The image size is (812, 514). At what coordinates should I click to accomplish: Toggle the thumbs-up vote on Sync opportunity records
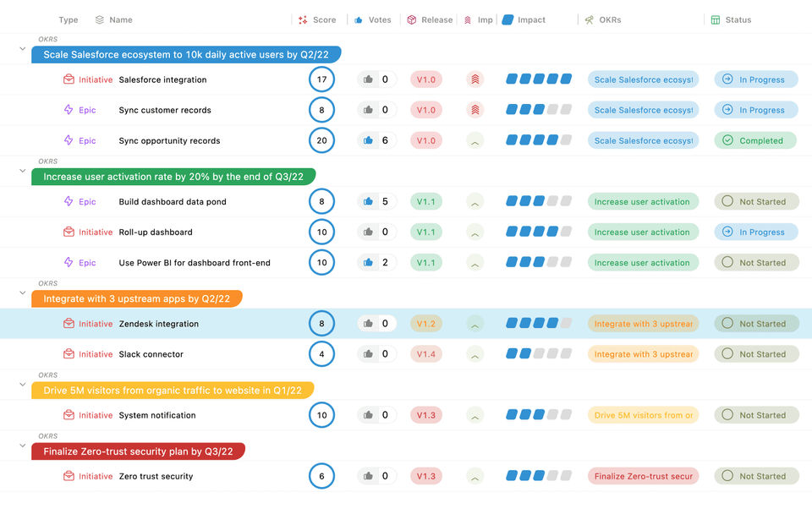(x=368, y=140)
